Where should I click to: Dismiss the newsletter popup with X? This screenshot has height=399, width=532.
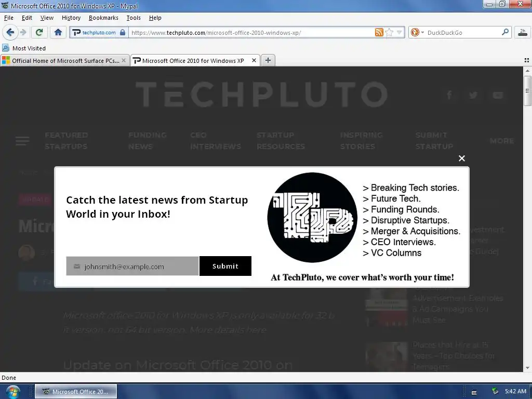[x=462, y=158]
